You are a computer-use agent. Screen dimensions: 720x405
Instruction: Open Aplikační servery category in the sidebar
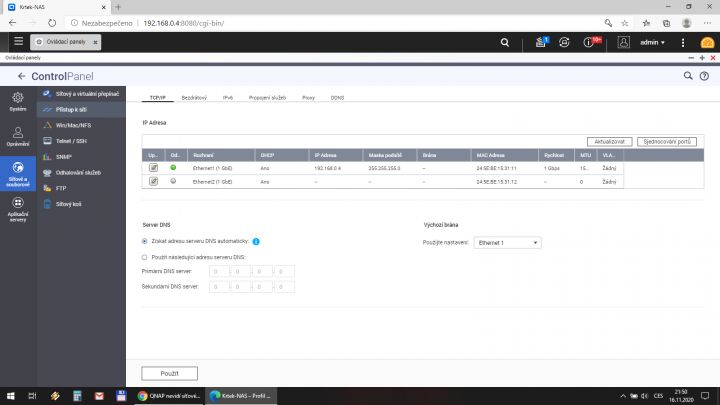18,209
